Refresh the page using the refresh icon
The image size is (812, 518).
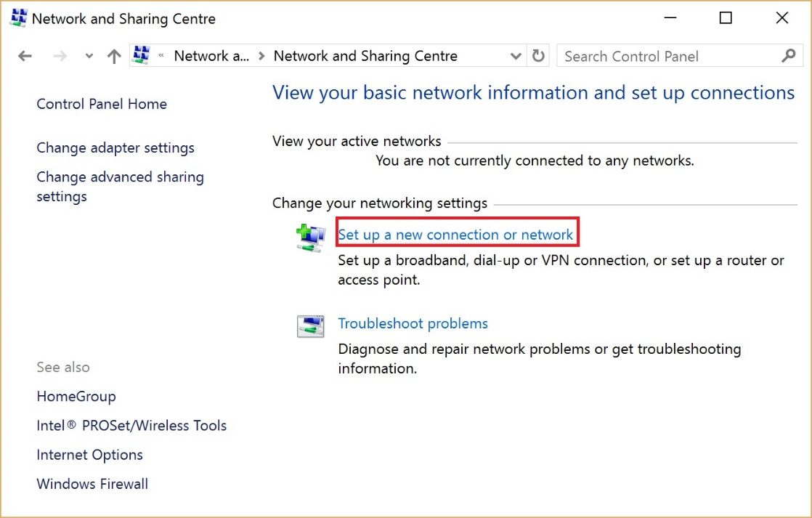pos(538,55)
